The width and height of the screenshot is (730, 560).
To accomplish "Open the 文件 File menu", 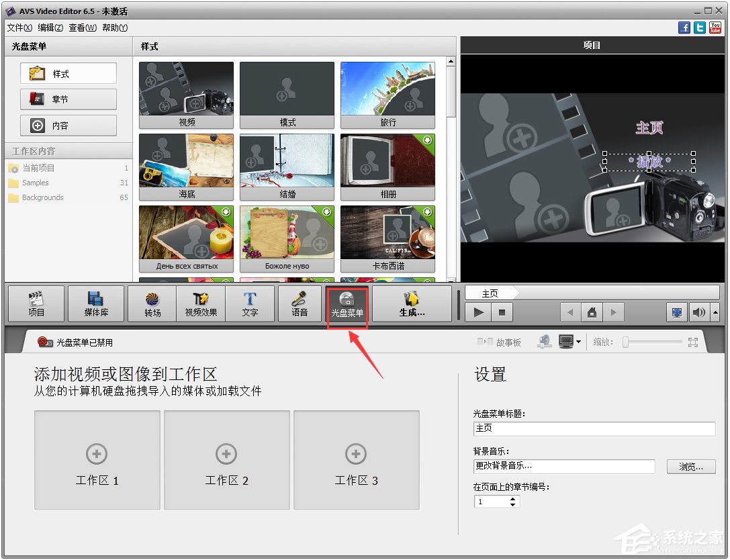I will click(19, 28).
